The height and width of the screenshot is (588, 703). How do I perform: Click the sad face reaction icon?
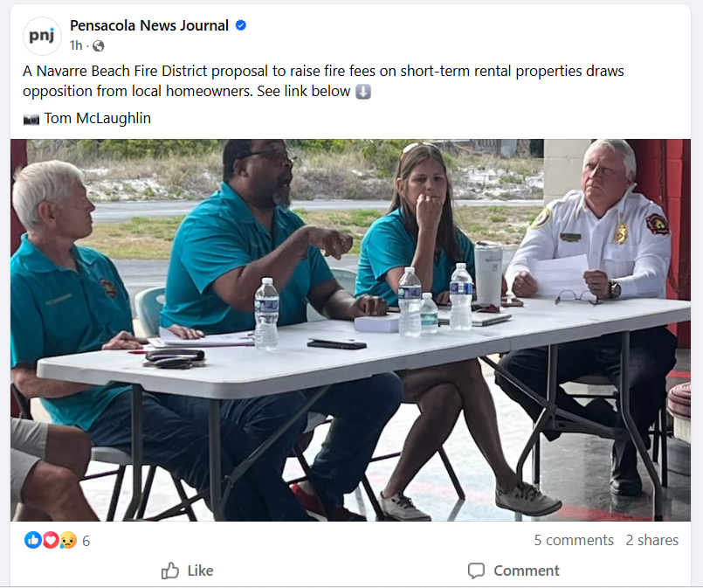(x=68, y=540)
